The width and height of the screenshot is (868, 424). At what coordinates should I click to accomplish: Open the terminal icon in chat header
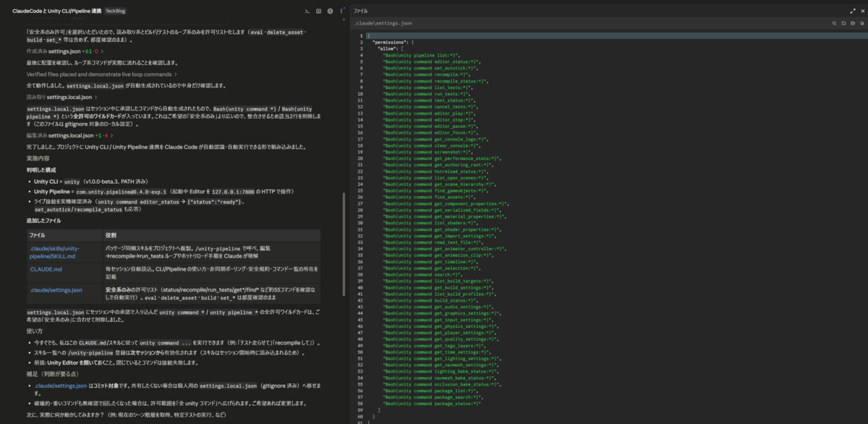pyautogui.click(x=307, y=11)
